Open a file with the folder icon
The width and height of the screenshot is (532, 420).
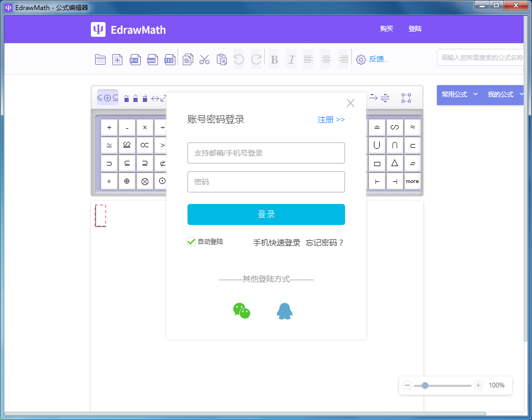click(100, 59)
